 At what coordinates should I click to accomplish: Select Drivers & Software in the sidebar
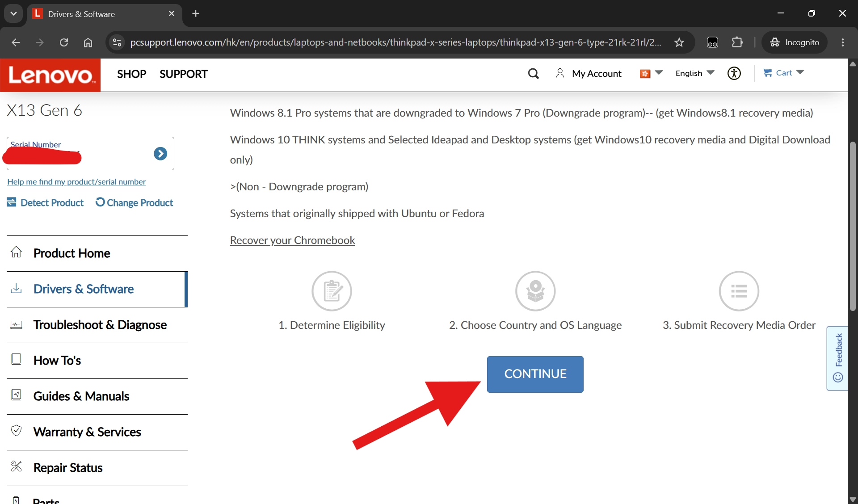(97, 289)
